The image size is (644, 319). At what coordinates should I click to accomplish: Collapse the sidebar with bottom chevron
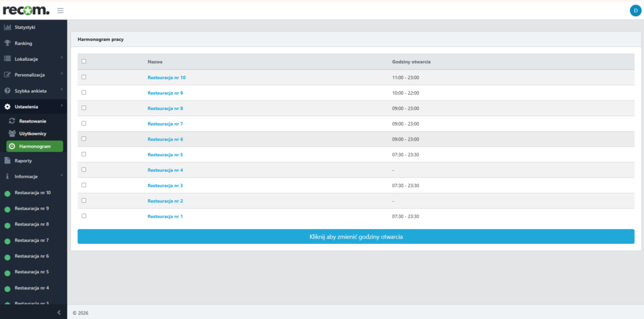[58, 312]
